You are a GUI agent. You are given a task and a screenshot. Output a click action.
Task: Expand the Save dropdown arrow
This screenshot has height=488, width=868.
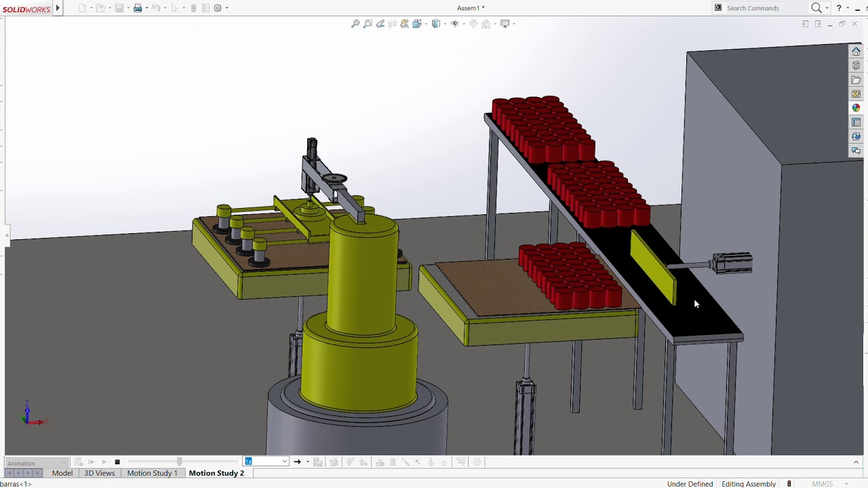[x=127, y=8]
